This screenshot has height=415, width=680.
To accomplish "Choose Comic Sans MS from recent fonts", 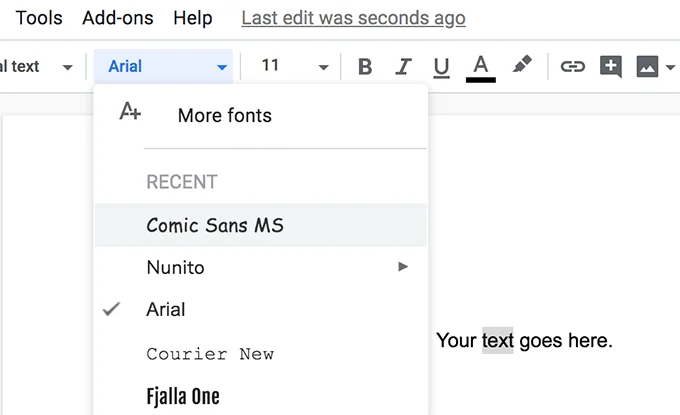I will [x=215, y=225].
